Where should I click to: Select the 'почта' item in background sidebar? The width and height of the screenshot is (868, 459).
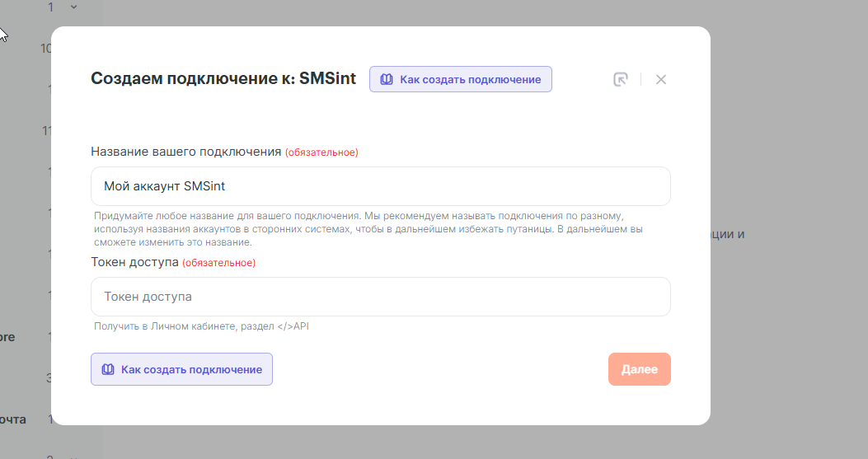coord(12,419)
